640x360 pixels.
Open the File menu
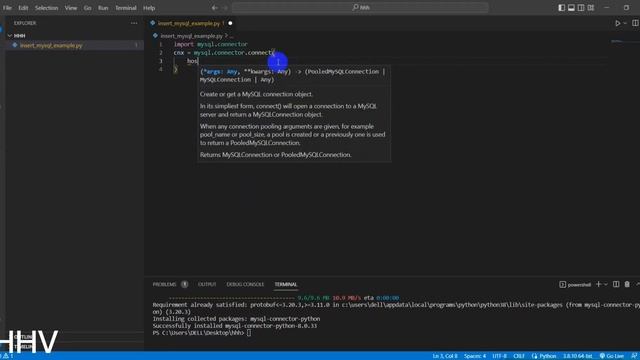[7, 8]
